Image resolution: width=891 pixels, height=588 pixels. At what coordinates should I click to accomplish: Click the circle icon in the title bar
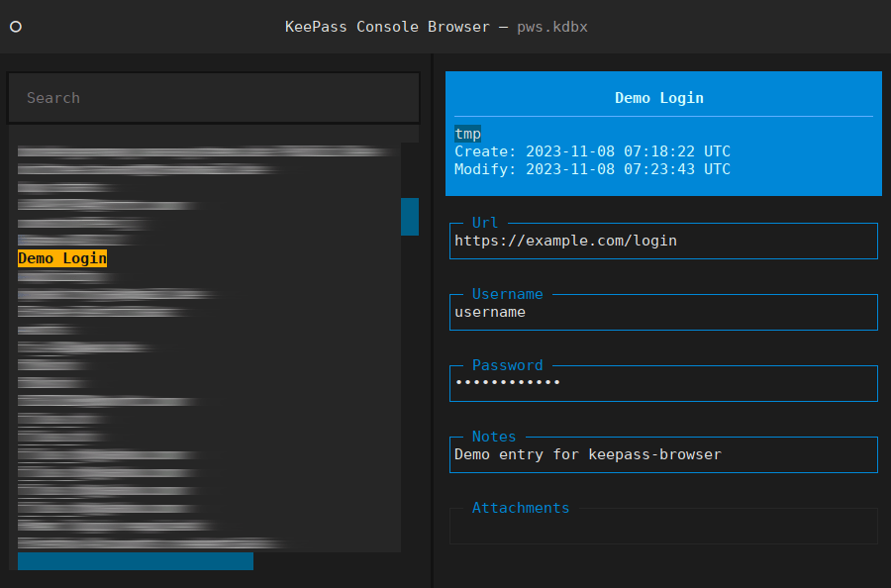pyautogui.click(x=16, y=27)
